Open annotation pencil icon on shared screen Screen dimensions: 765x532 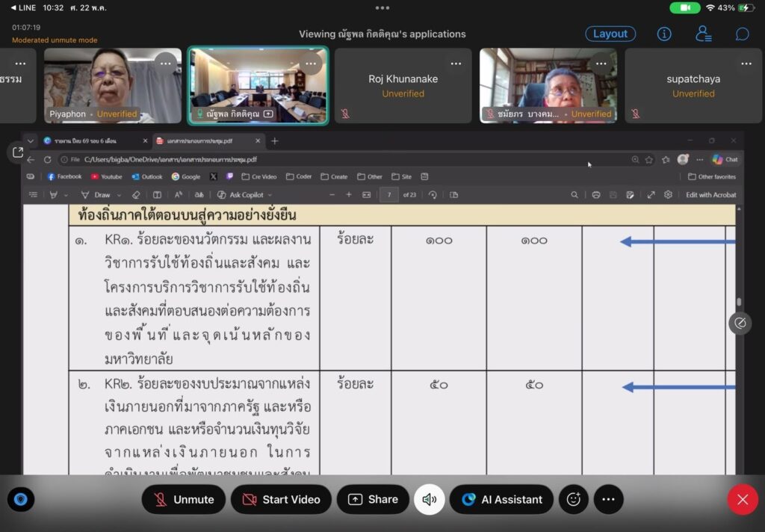[740, 323]
